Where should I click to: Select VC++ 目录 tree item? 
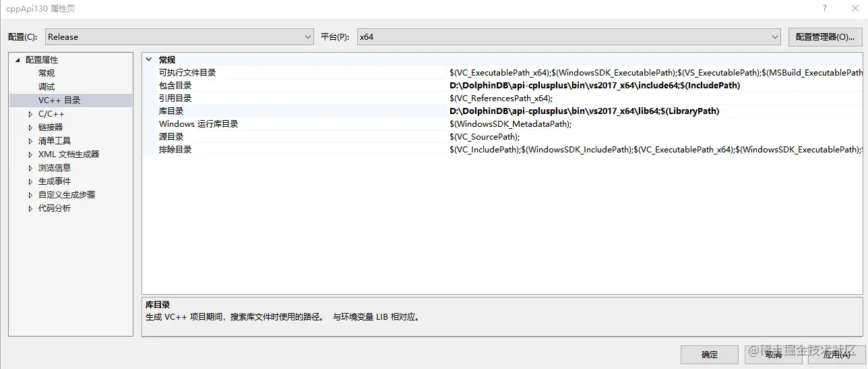(59, 100)
